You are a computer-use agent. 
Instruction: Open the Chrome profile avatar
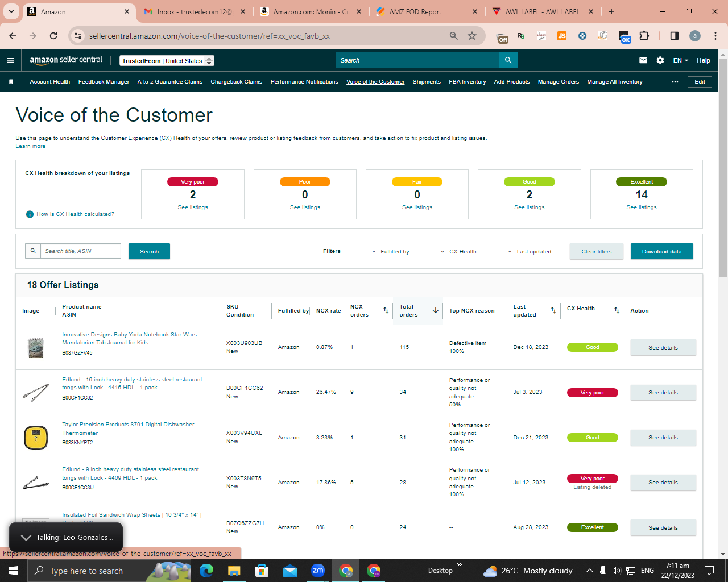(x=695, y=36)
